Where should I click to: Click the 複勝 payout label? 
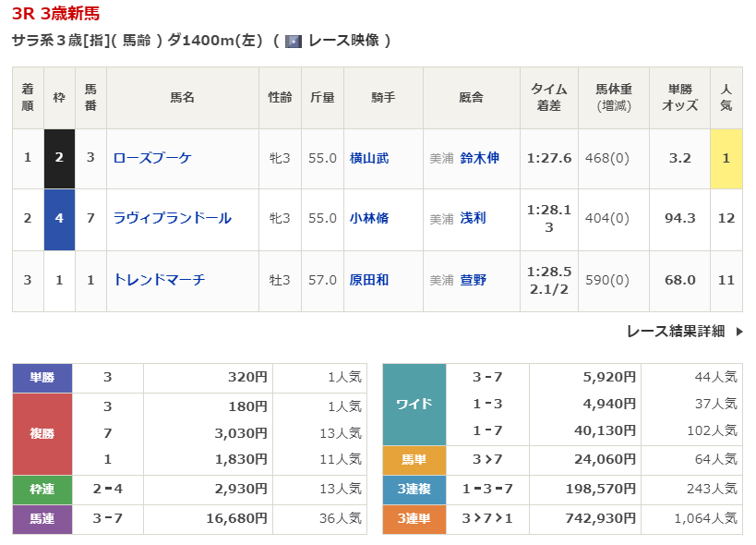42,433
